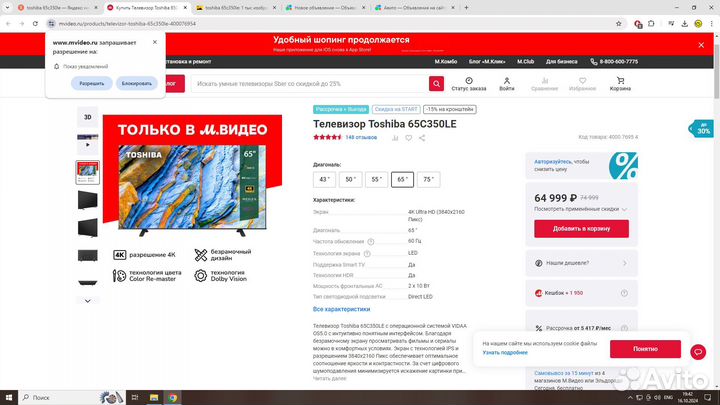Viewport: 720px width, 405px height.
Task: Open Chrome tab search dropdown arrow
Action: [7, 7]
